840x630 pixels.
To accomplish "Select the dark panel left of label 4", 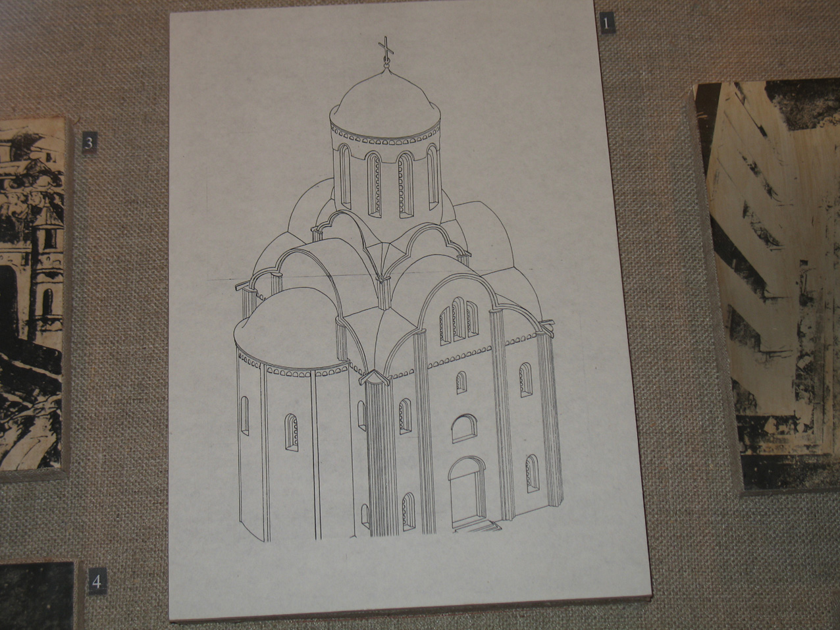I will (39, 595).
